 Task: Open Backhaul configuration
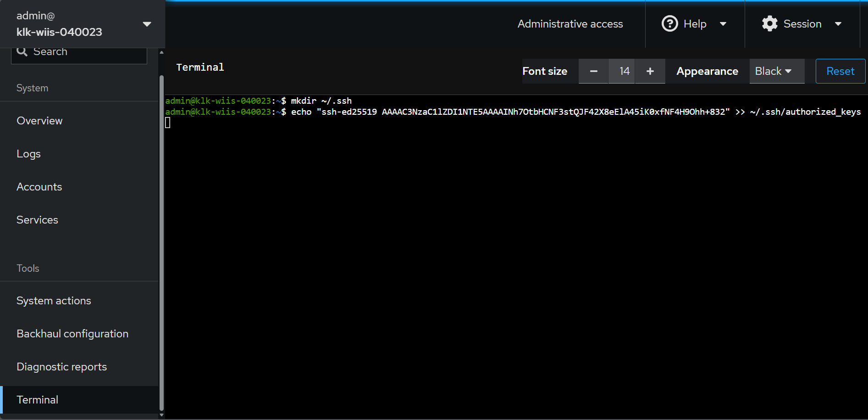tap(72, 334)
